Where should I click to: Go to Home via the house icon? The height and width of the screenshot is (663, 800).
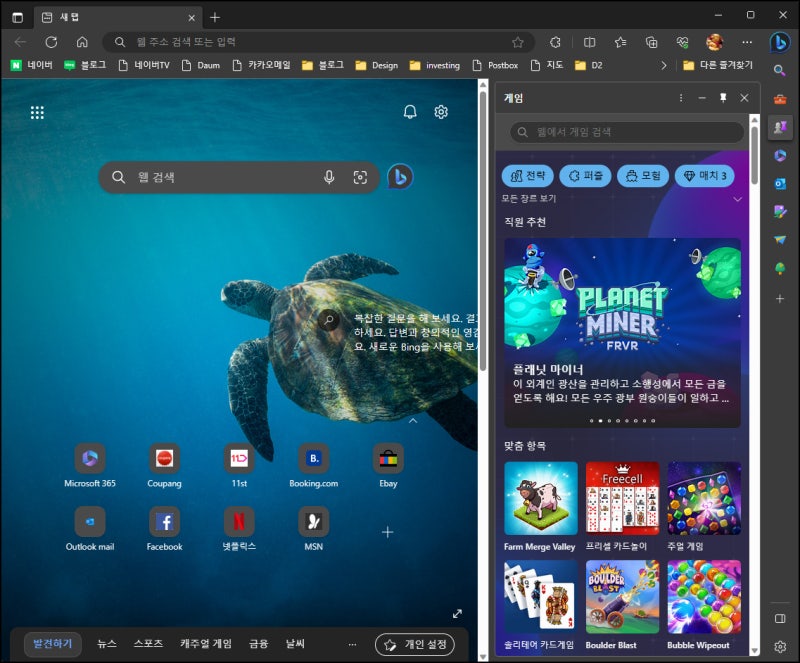tap(82, 42)
